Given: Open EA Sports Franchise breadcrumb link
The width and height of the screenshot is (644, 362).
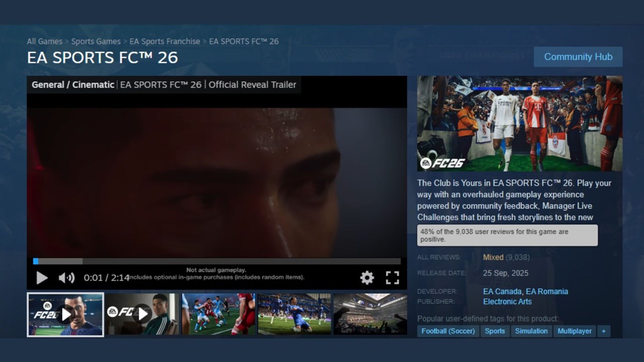Looking at the screenshot, I should (165, 41).
